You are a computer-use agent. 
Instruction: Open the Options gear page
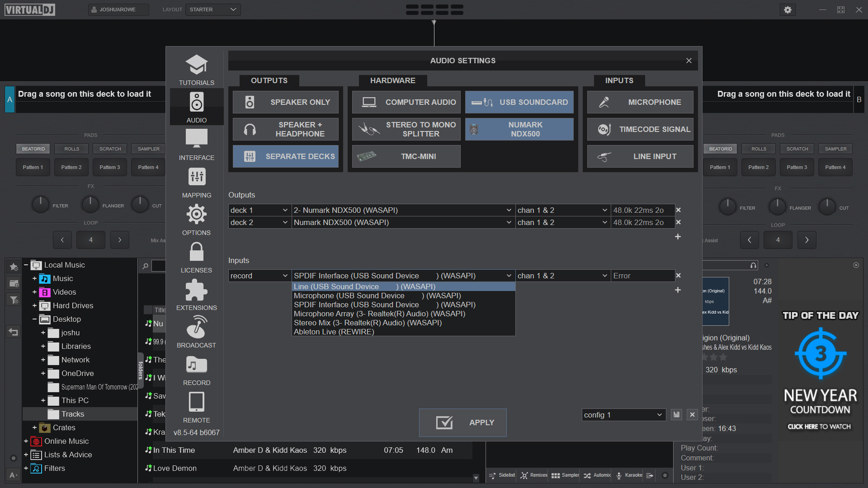point(196,220)
